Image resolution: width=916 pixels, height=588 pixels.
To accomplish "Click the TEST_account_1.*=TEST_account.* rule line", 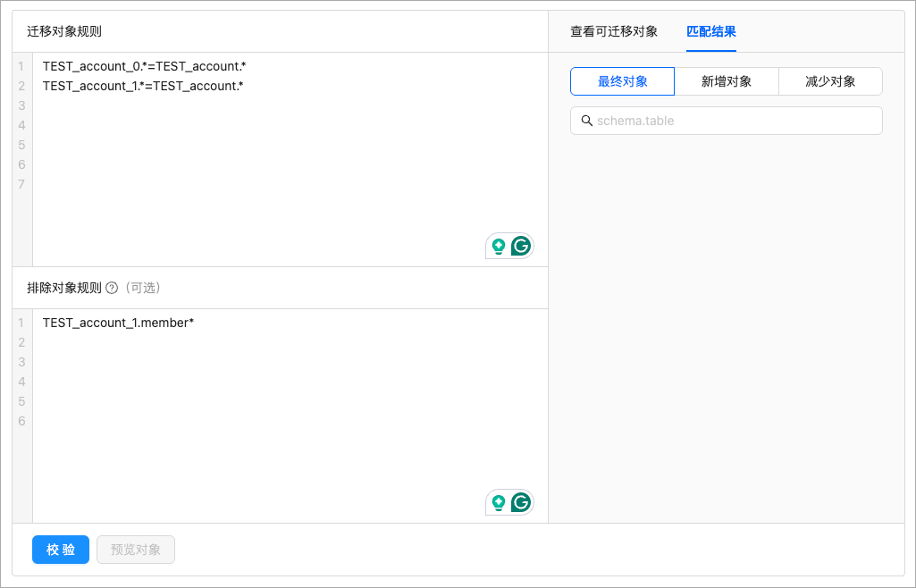I will click(143, 86).
